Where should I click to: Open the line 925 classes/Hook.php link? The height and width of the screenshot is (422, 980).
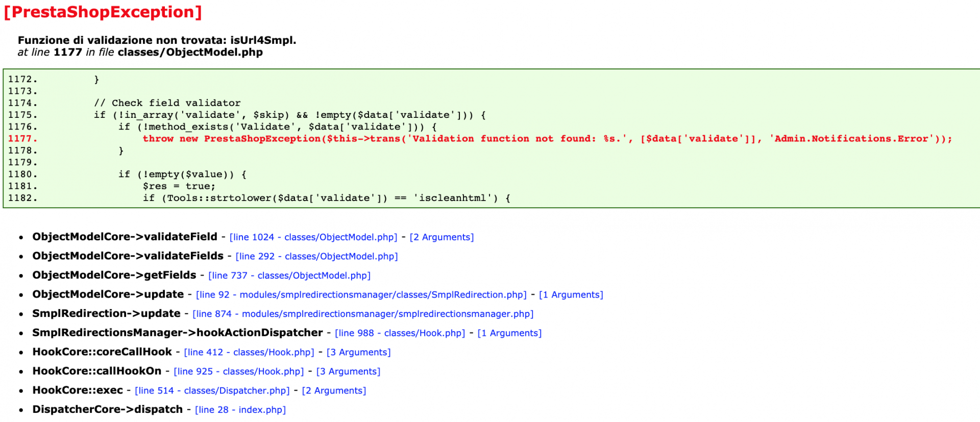tap(239, 371)
